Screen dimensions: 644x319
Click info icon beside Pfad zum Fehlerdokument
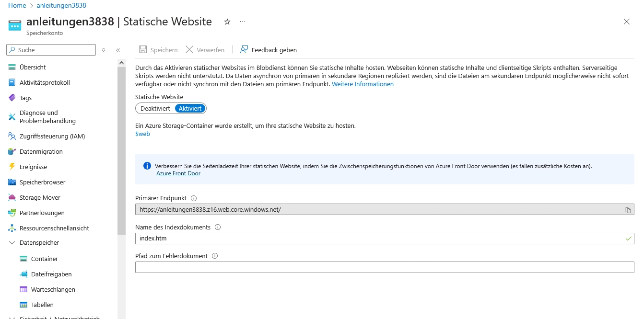215,256
